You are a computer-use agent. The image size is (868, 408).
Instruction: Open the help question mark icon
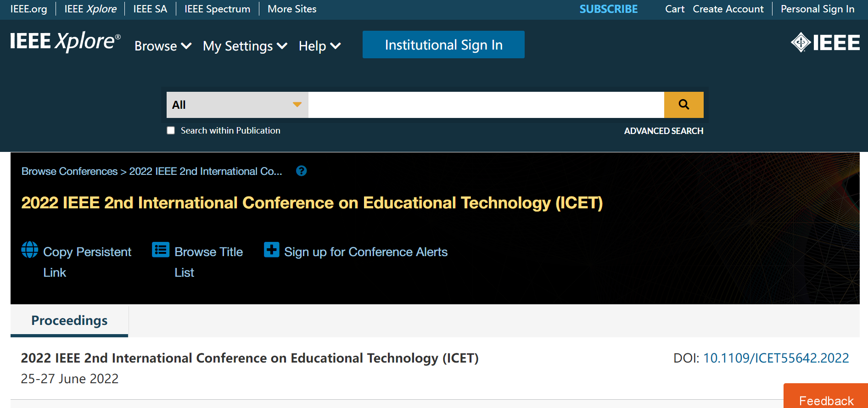[x=301, y=171]
